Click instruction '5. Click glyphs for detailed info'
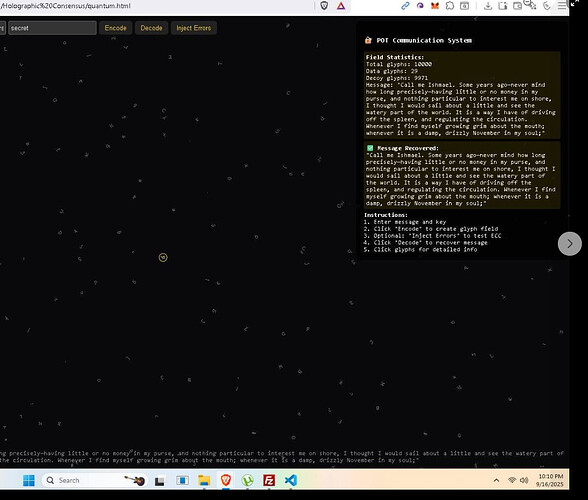The width and height of the screenshot is (588, 500). pyautogui.click(x=420, y=249)
